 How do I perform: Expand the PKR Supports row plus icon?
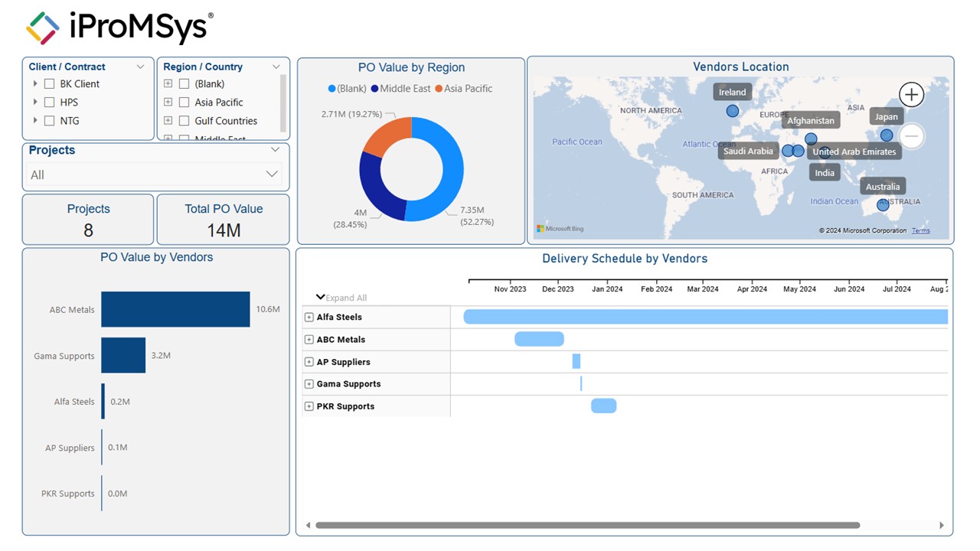pyautogui.click(x=309, y=406)
